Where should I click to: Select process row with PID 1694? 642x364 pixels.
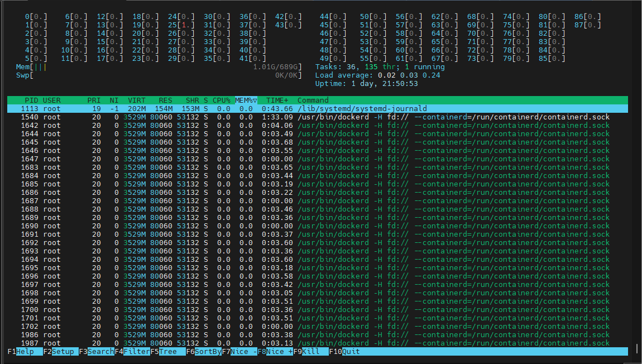[x=317, y=260]
